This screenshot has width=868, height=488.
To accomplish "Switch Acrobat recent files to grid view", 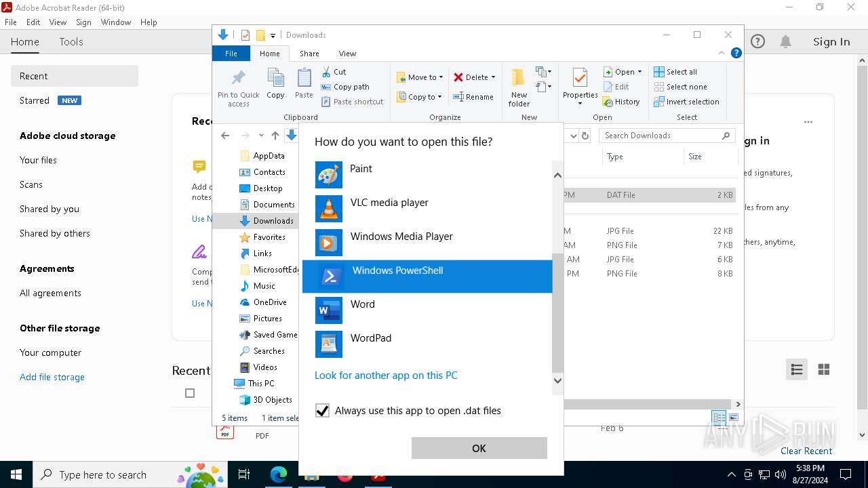I will point(824,369).
